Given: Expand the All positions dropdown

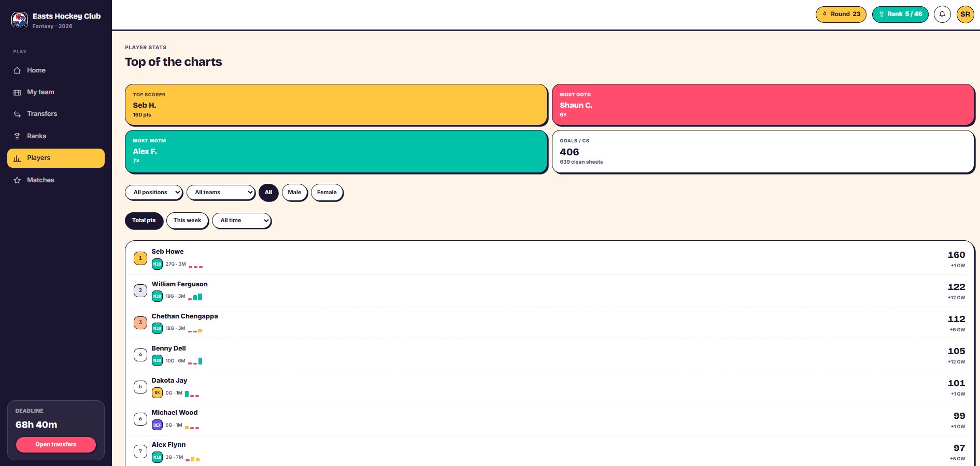Looking at the screenshot, I should coord(154,193).
